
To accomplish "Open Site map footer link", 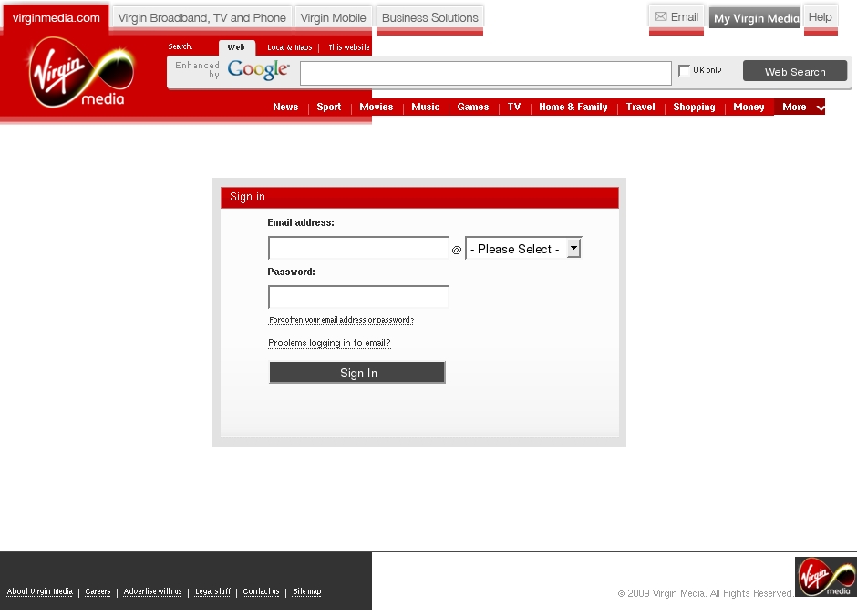I will tap(306, 591).
